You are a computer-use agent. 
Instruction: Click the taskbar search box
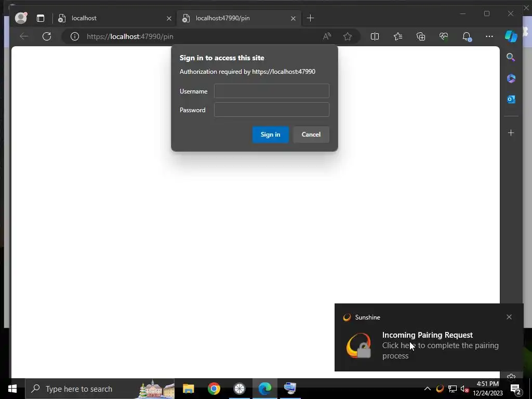(100, 389)
